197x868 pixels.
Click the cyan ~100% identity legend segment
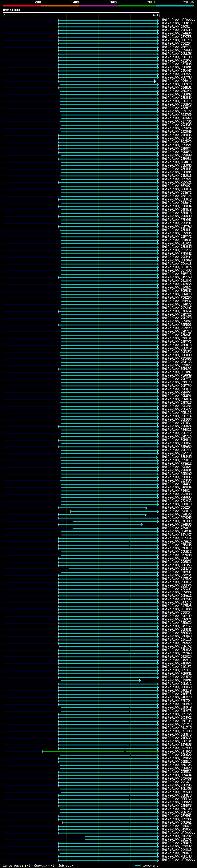pos(175,6)
